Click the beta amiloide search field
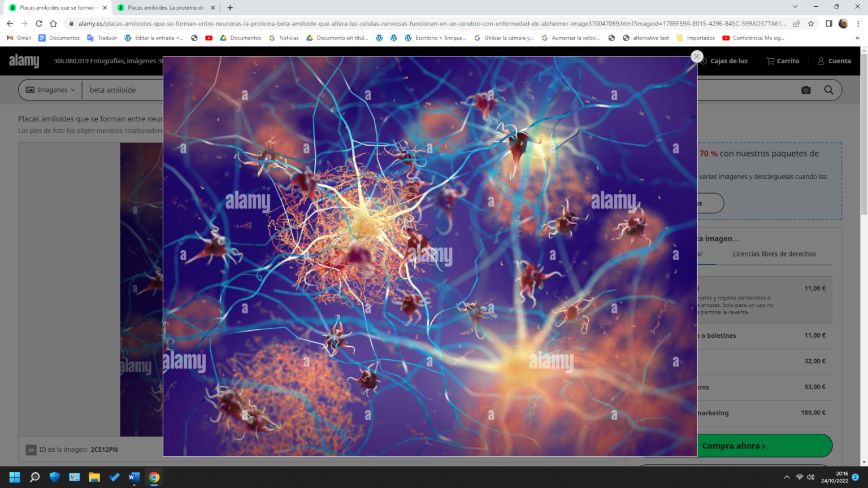Screen dimensions: 868x488 tap(124, 90)
